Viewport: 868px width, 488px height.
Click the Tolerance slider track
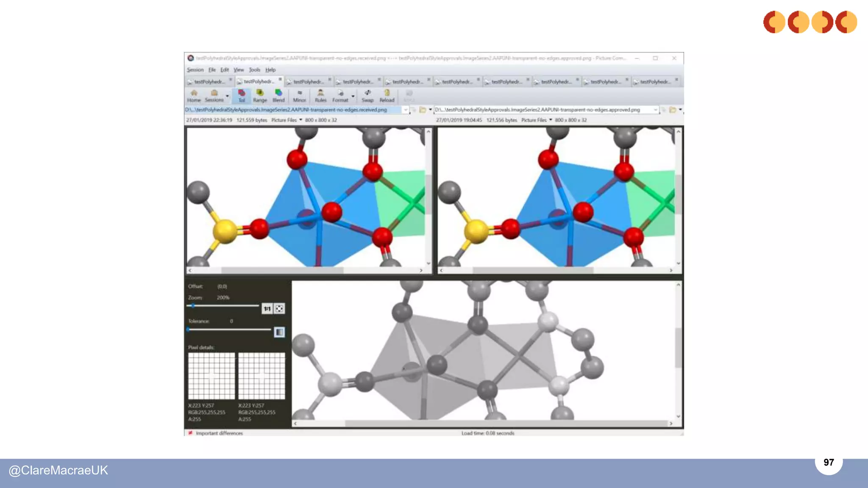pyautogui.click(x=229, y=329)
